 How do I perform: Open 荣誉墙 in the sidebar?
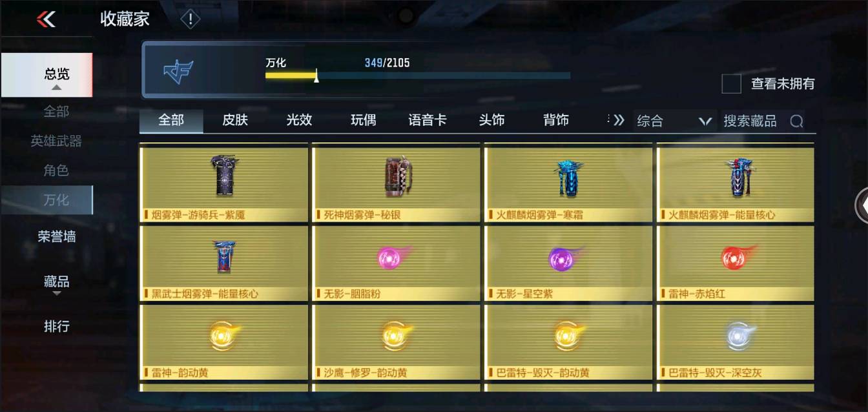point(56,237)
